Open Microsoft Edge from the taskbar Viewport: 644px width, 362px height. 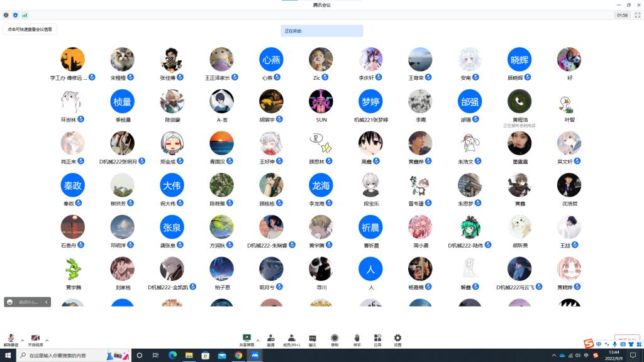pyautogui.click(x=172, y=356)
